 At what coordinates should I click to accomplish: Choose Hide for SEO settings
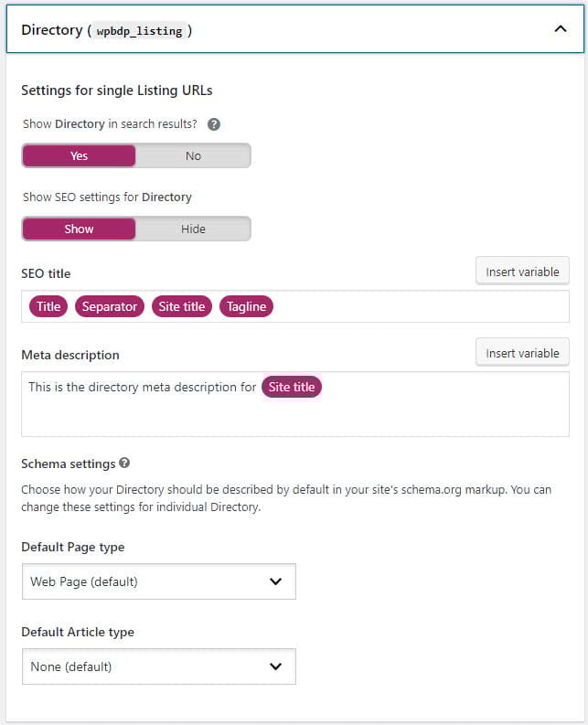pyautogui.click(x=193, y=229)
